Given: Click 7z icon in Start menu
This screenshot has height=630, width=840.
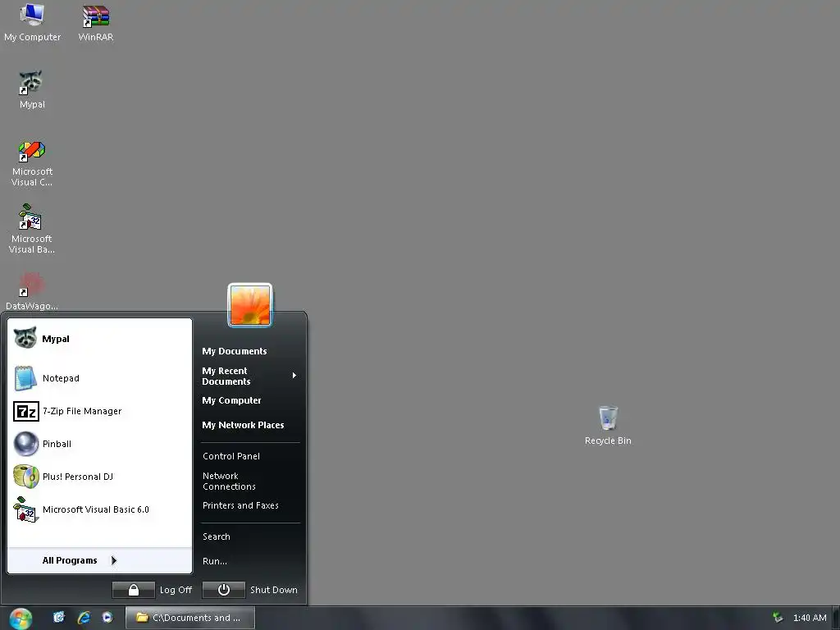Looking at the screenshot, I should tap(25, 412).
